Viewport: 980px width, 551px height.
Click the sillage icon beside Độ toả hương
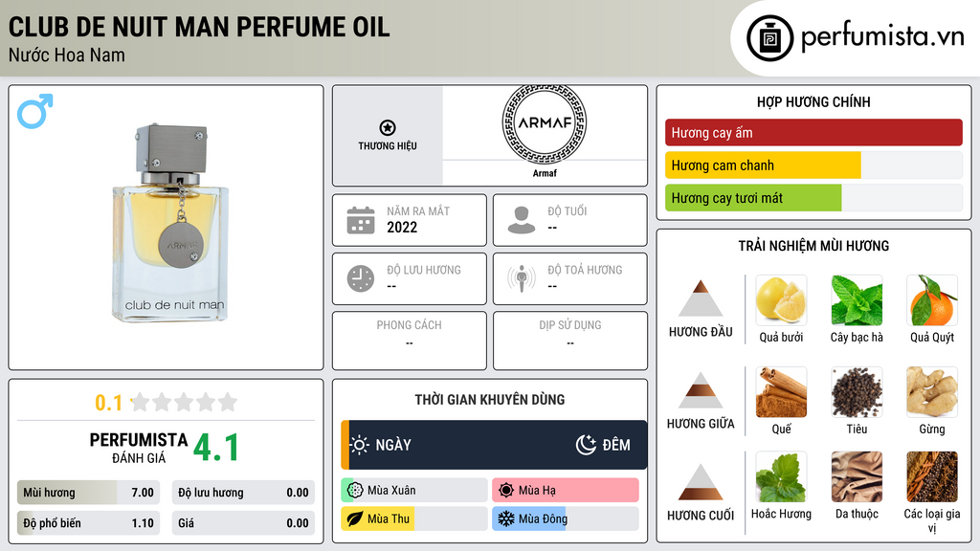[522, 278]
